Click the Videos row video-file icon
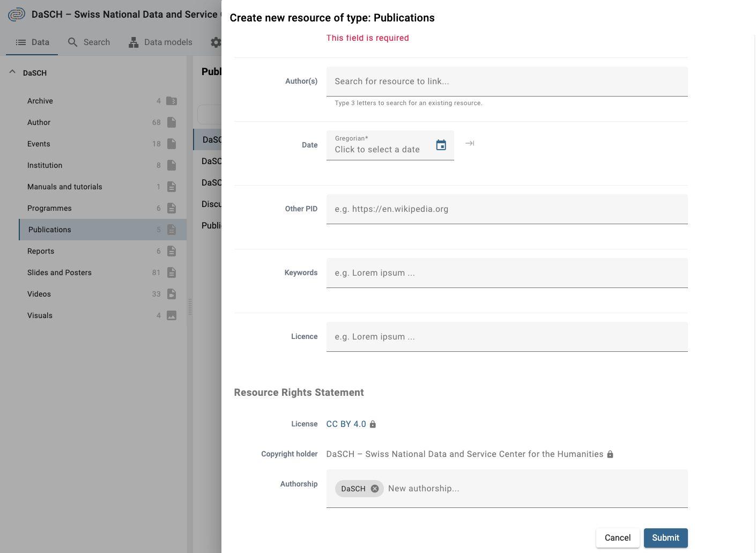 pyautogui.click(x=172, y=294)
